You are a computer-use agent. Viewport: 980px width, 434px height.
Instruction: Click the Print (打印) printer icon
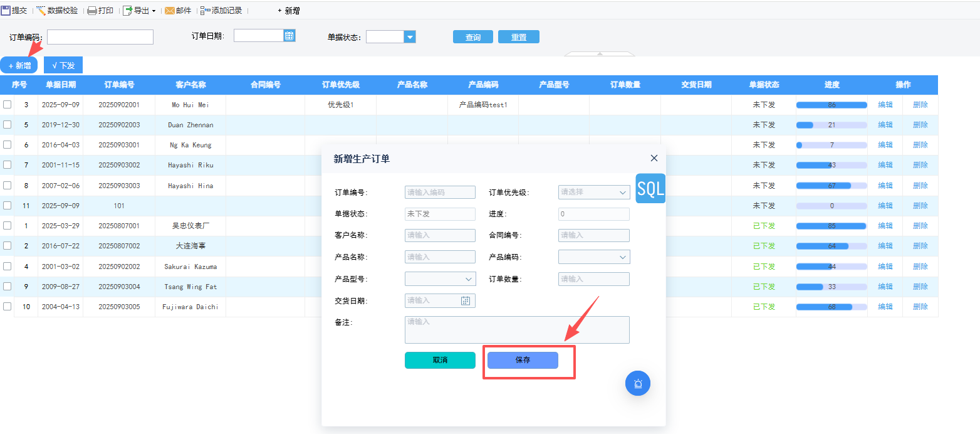coord(91,11)
